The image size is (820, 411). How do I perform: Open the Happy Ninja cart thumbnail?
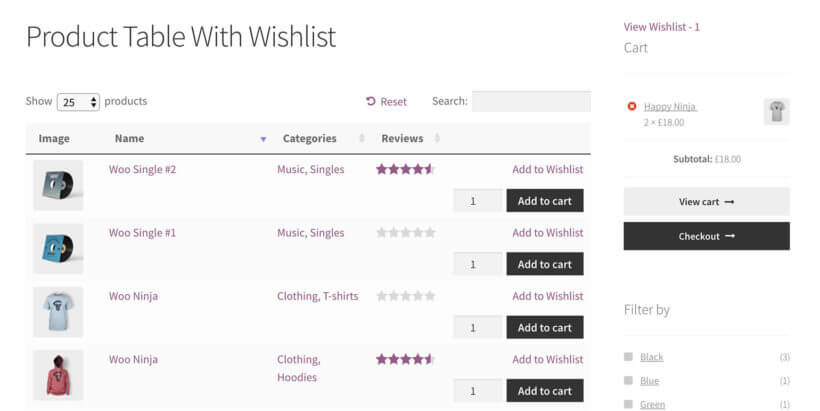(777, 111)
